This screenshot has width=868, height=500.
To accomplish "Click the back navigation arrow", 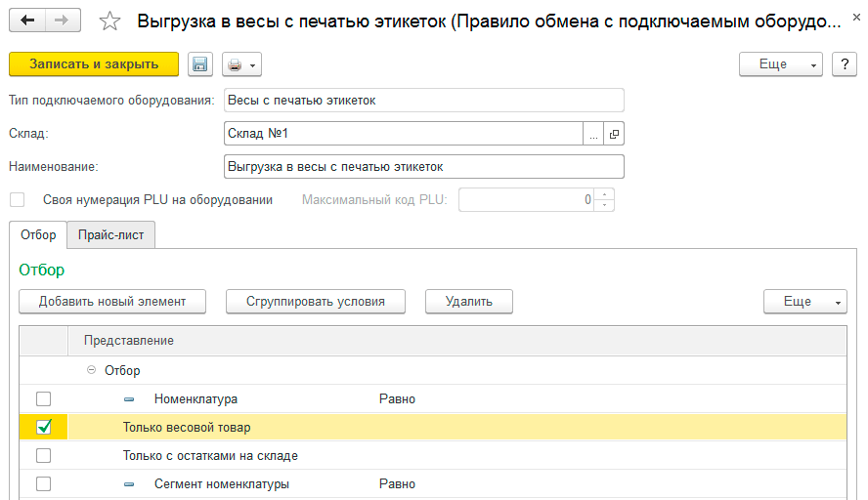I will 28,21.
